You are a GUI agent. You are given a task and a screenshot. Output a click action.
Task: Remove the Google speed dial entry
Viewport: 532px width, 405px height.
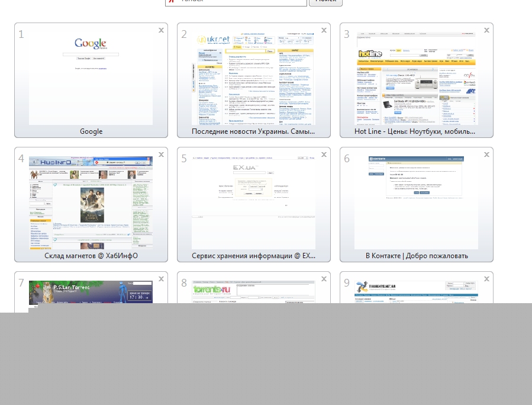pos(161,30)
